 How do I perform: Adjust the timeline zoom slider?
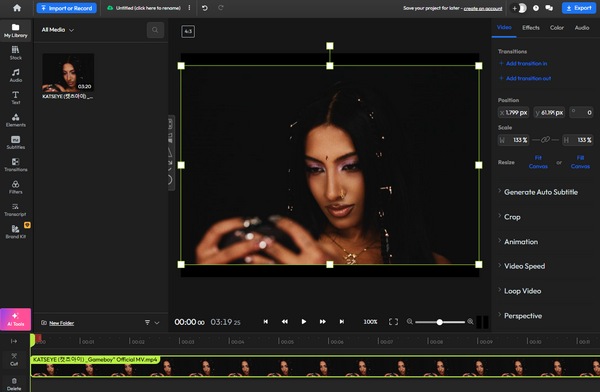[440, 322]
